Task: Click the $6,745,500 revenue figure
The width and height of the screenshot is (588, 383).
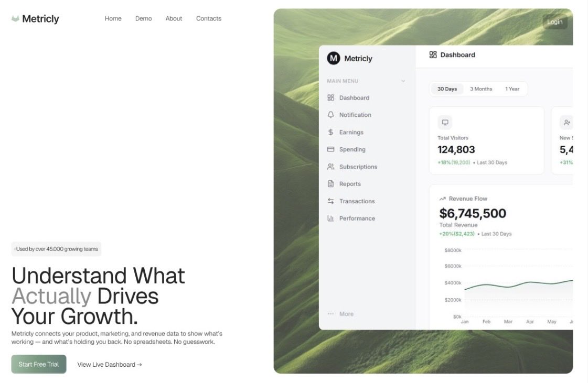Action: coord(473,213)
